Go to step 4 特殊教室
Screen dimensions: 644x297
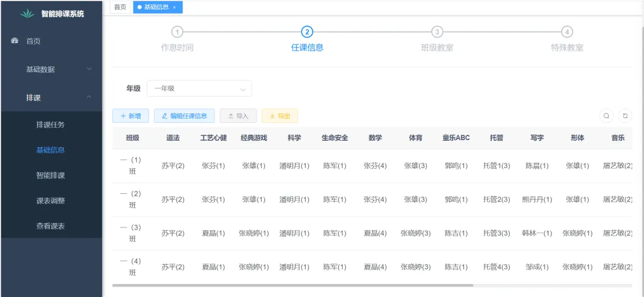[x=567, y=32]
